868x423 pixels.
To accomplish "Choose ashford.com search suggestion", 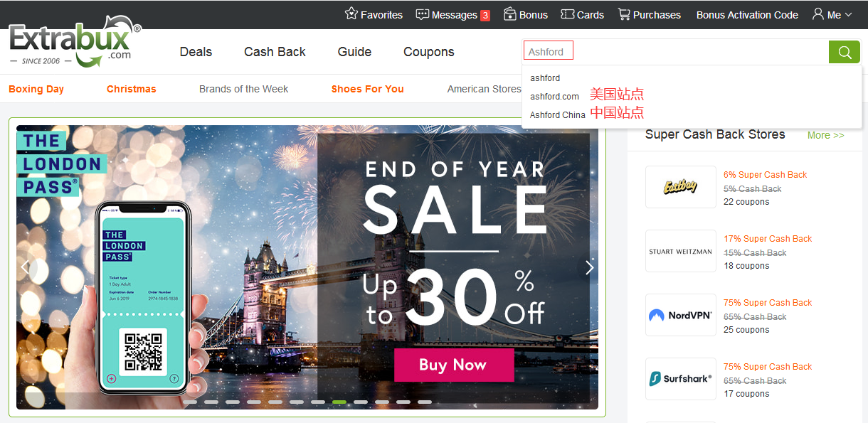I will 555,96.
